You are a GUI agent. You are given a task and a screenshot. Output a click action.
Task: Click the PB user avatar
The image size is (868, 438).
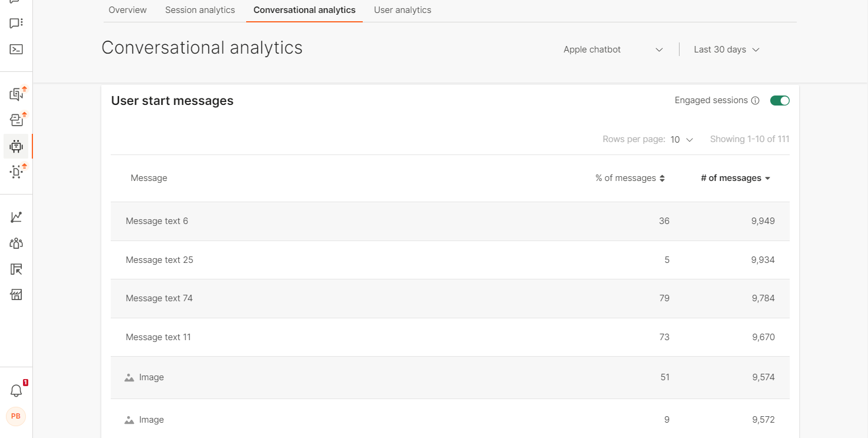[x=16, y=416]
